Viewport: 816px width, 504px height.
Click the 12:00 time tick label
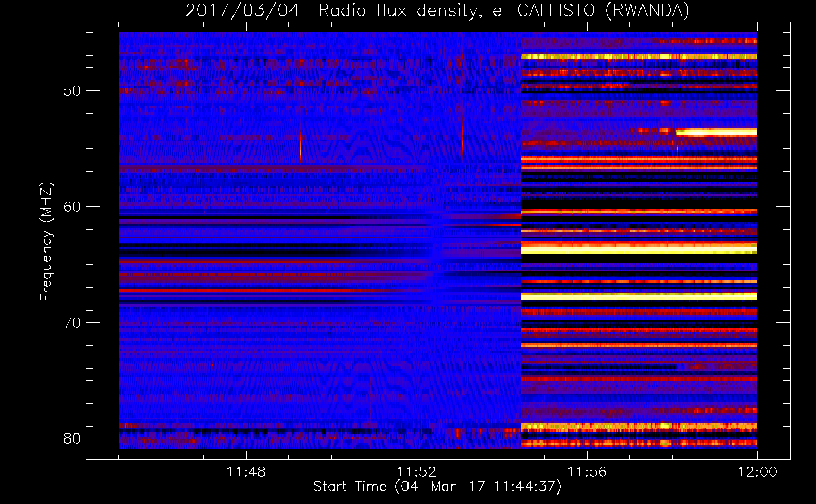coord(757,472)
